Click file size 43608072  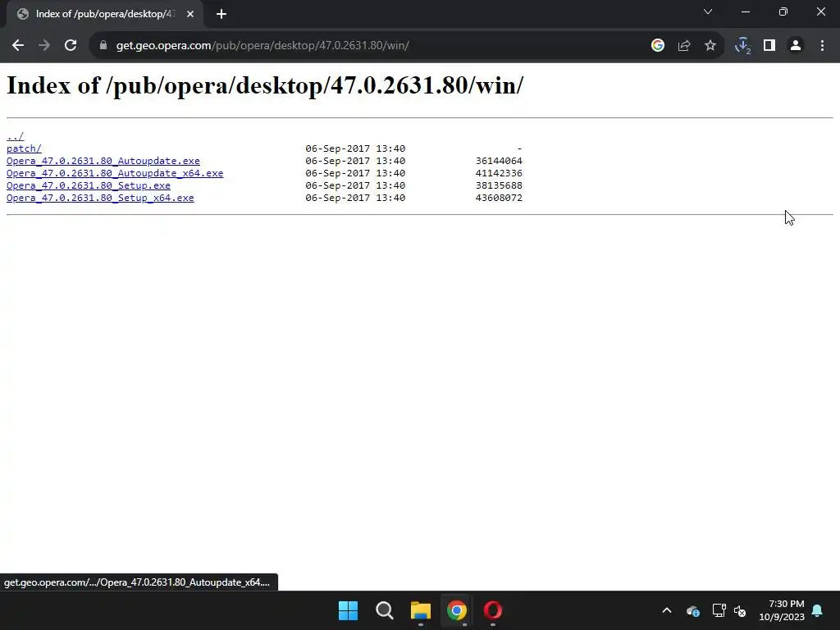click(499, 198)
